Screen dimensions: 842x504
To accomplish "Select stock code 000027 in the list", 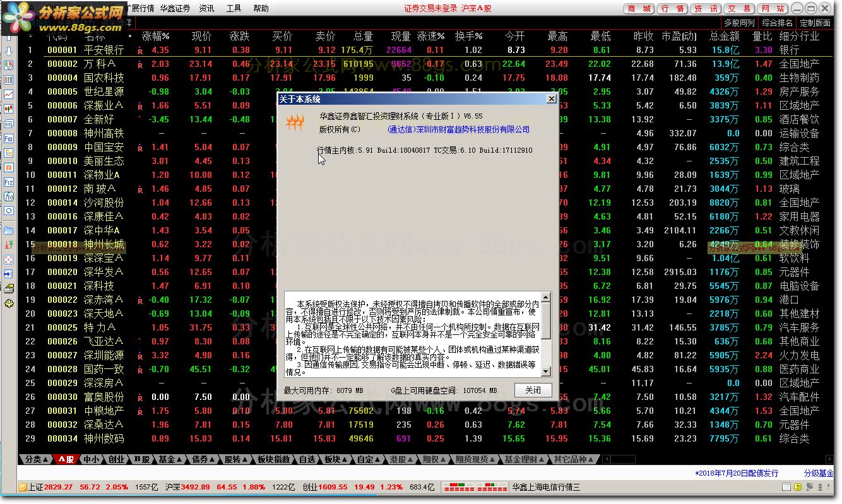I will click(62, 355).
